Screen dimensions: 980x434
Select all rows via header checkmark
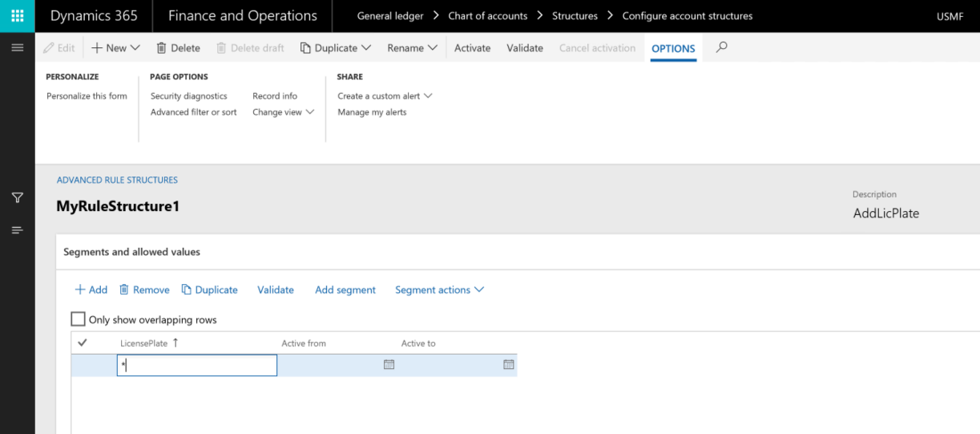coord(82,343)
